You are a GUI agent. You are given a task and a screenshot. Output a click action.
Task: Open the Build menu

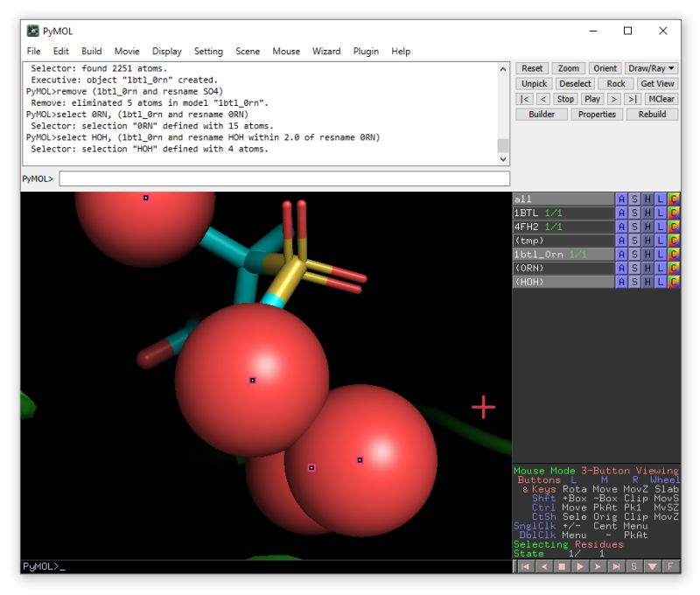coord(92,52)
